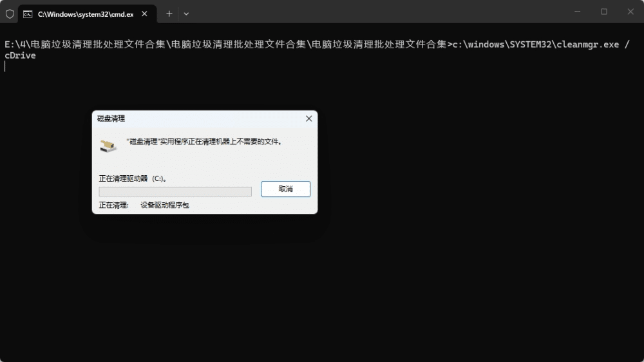The image size is (644, 362).
Task: Click the text 设备驱动程序包
Action: pyautogui.click(x=165, y=205)
